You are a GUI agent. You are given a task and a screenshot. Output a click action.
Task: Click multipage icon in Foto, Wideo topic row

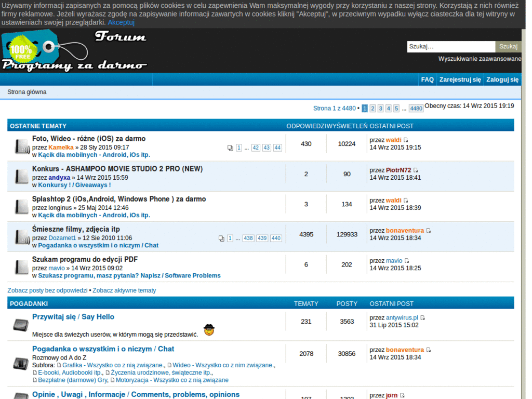pyautogui.click(x=230, y=148)
